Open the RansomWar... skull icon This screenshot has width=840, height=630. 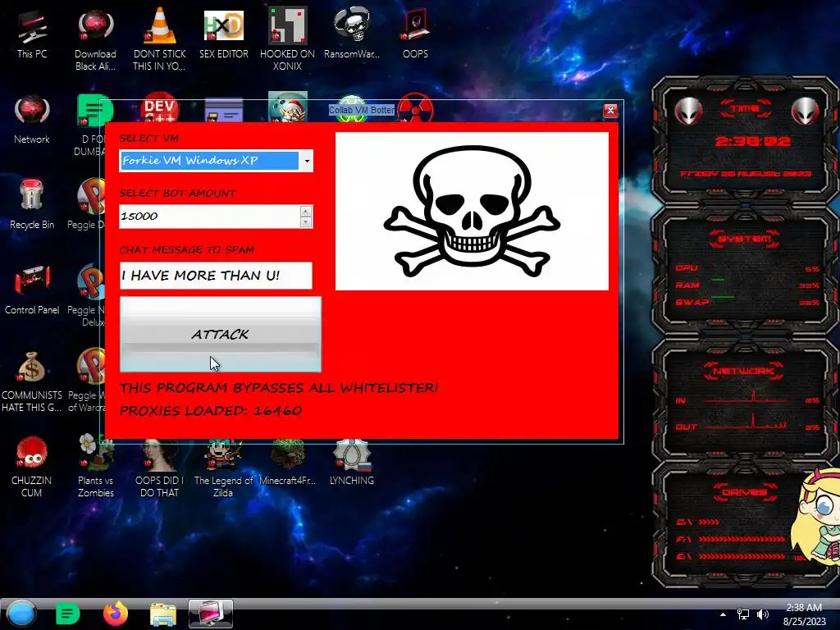(x=351, y=33)
